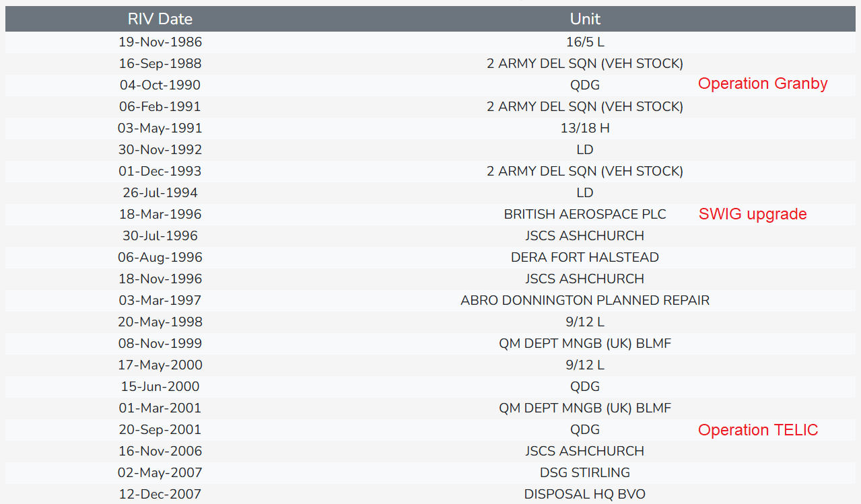The height and width of the screenshot is (504, 861).
Task: Select the 16-Nov-2006 date cell
Action: 160,451
